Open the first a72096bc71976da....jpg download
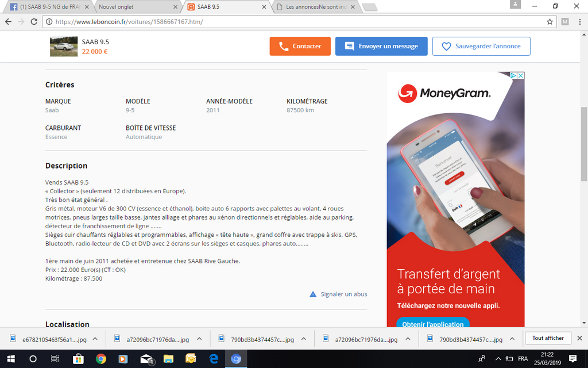This screenshot has width=588, height=368. click(152, 339)
